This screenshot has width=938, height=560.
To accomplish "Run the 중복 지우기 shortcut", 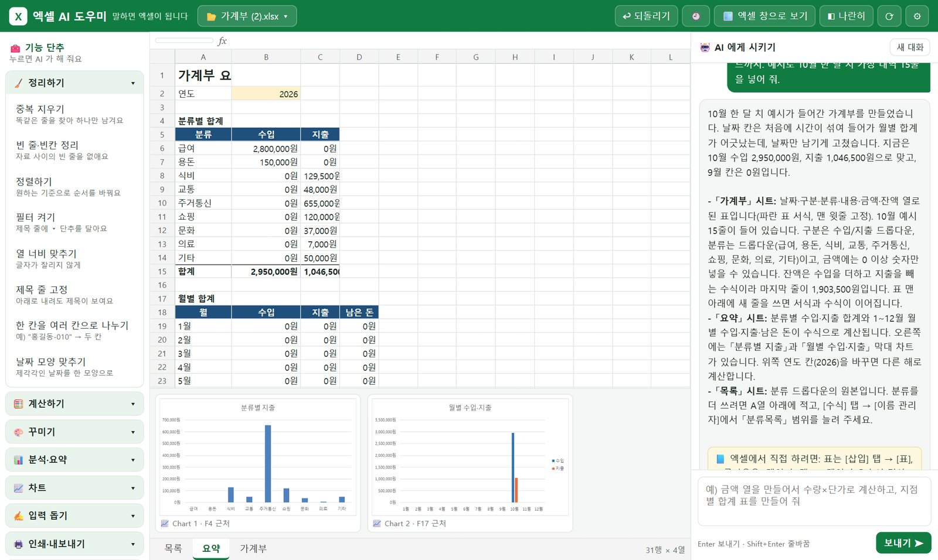I will tap(74, 114).
